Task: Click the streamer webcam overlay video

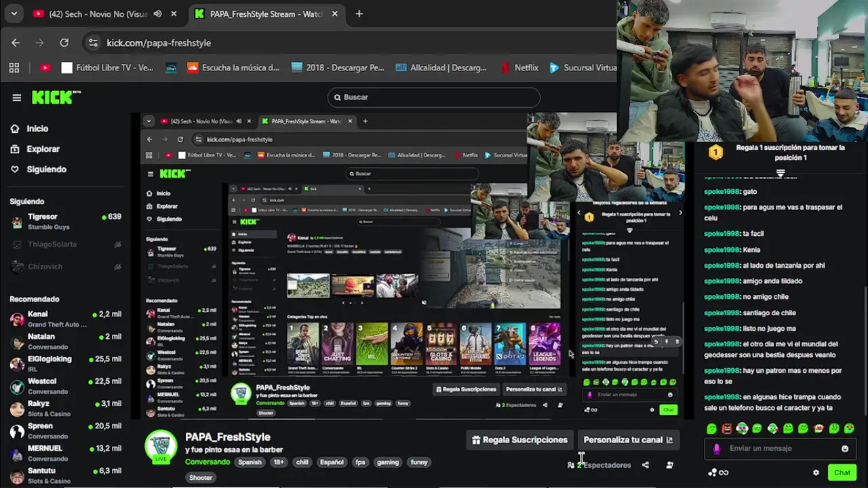Action: 742,70
